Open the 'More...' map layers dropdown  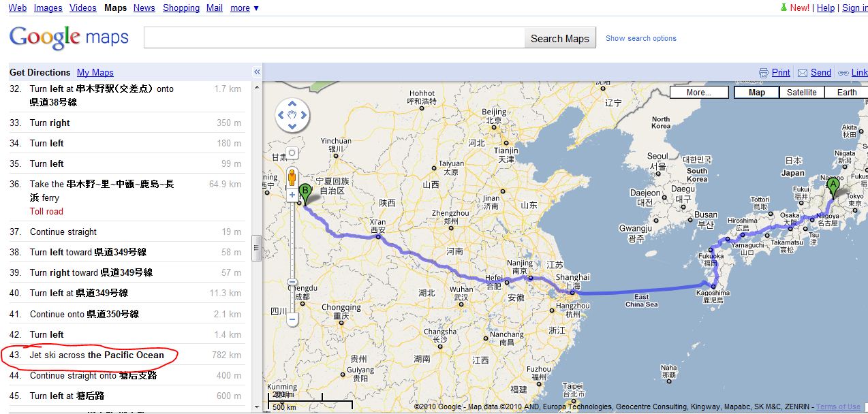[x=699, y=93]
